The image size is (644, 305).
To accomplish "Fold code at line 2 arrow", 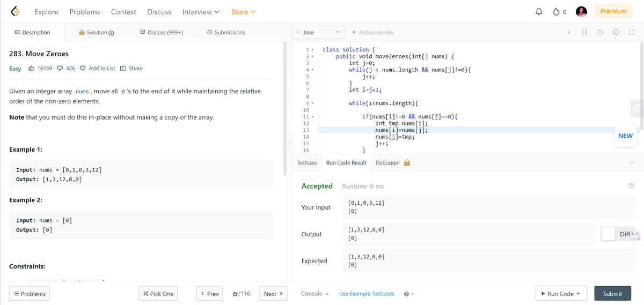I will coord(313,56).
